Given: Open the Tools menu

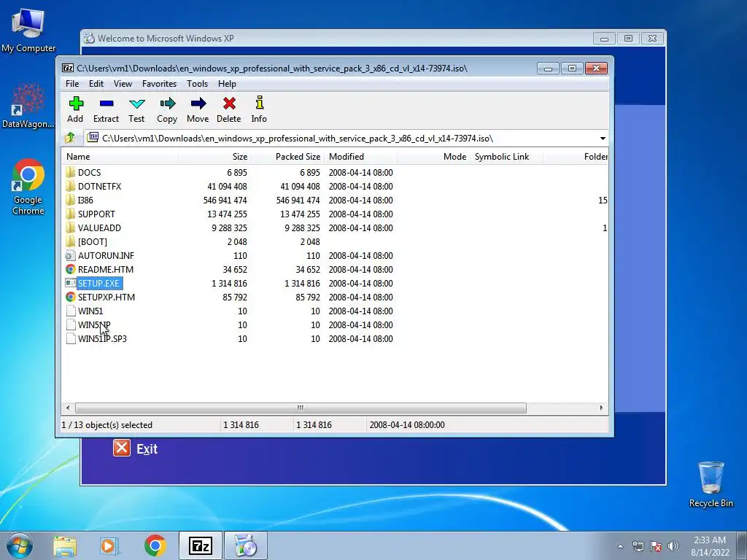Looking at the screenshot, I should coord(197,83).
